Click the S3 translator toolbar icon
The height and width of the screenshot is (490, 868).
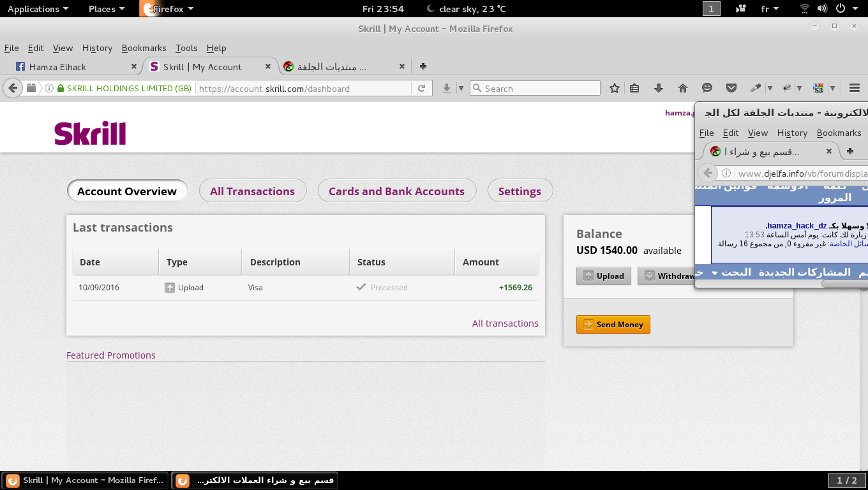[x=818, y=89]
